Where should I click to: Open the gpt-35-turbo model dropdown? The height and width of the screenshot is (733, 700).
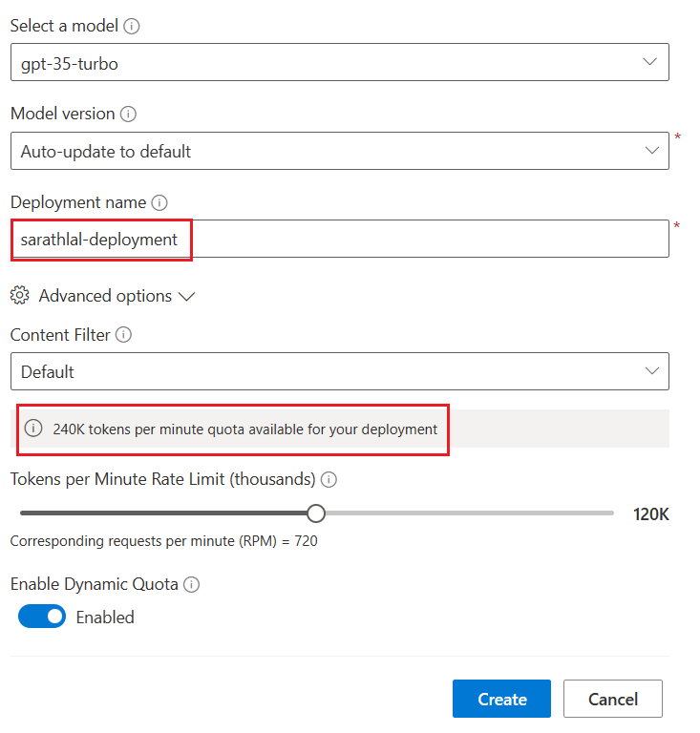point(340,62)
